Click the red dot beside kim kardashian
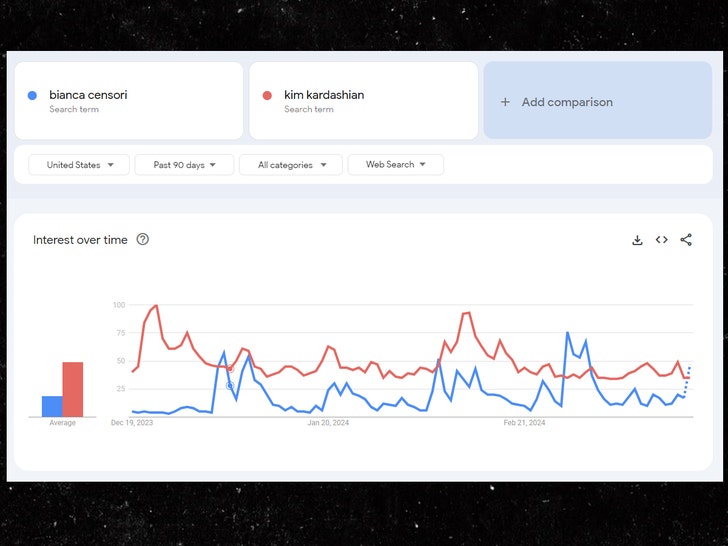728x546 pixels. pyautogui.click(x=267, y=96)
